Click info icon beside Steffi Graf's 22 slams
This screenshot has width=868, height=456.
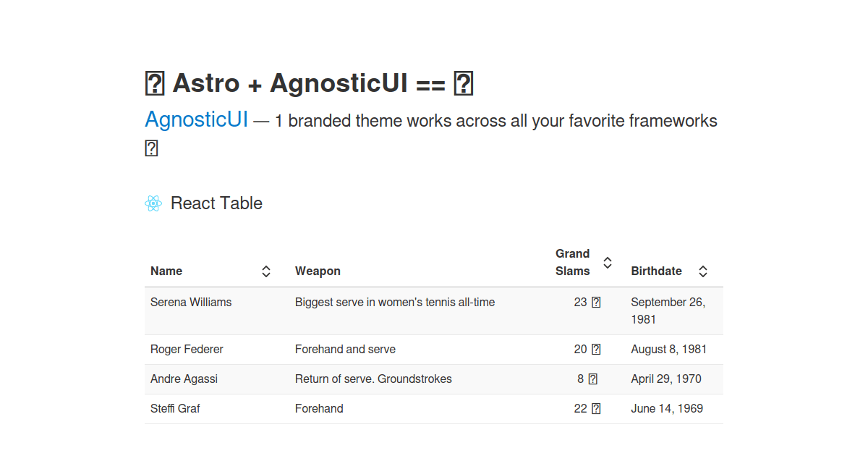596,408
